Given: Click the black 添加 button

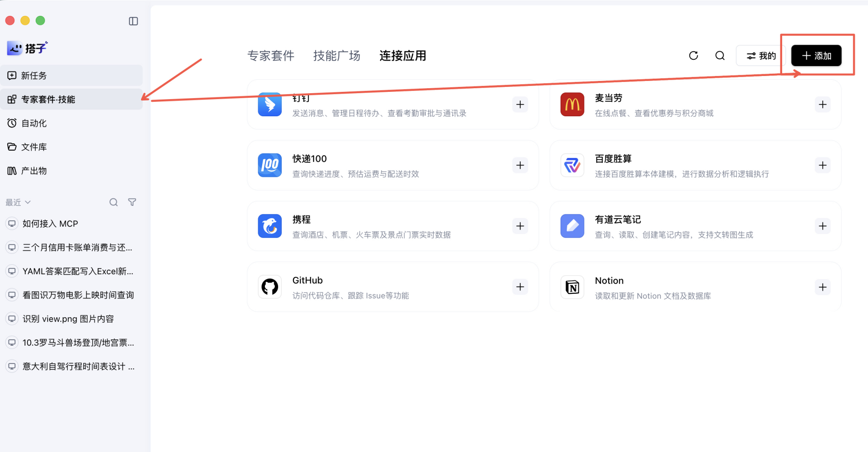Looking at the screenshot, I should [x=816, y=56].
